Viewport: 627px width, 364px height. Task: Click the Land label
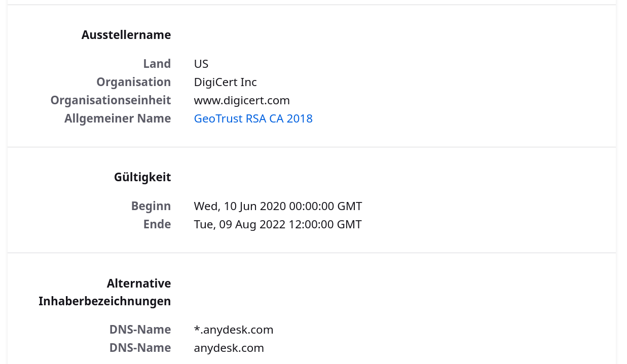click(x=157, y=64)
